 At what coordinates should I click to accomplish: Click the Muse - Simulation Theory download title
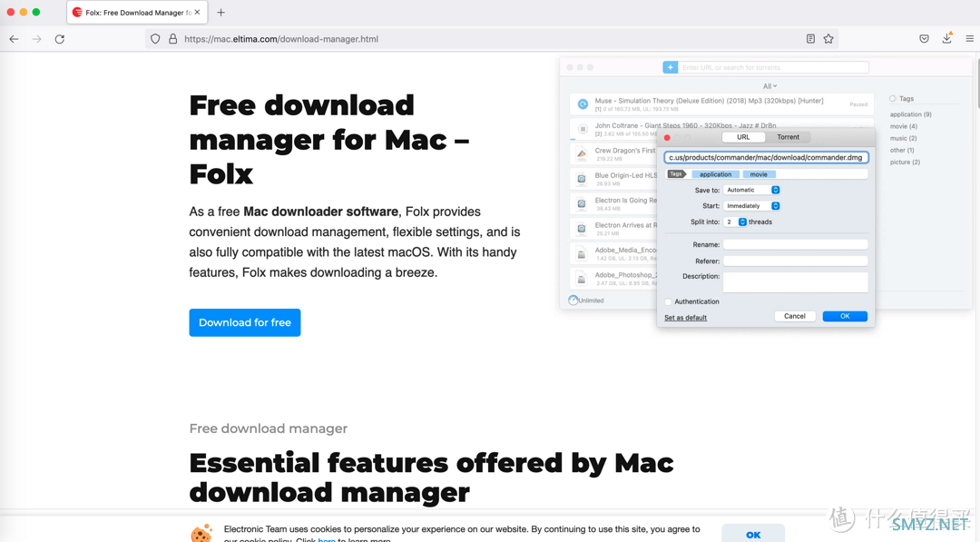click(709, 101)
